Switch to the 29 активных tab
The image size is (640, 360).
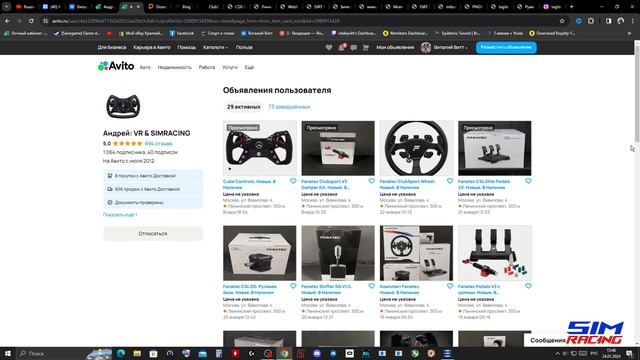(243, 107)
